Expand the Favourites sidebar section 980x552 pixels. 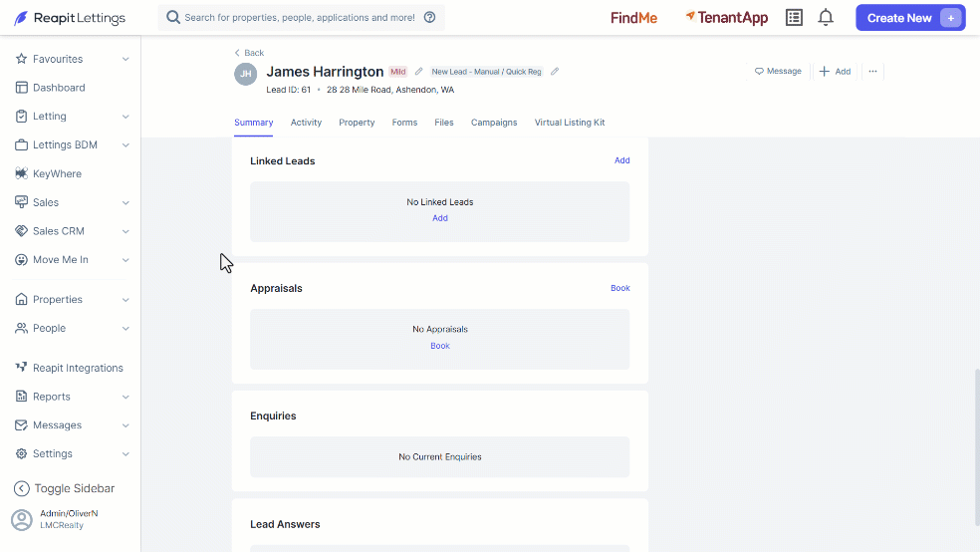[x=125, y=59]
